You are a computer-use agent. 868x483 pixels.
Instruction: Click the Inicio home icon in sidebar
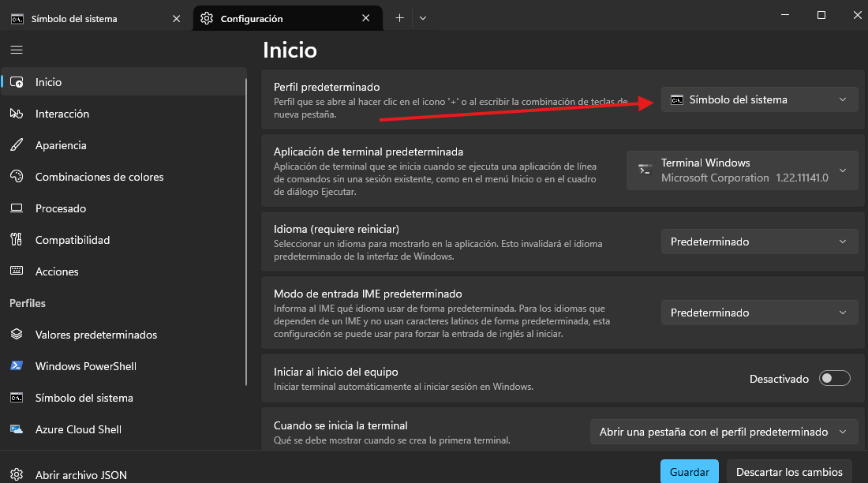coord(17,82)
